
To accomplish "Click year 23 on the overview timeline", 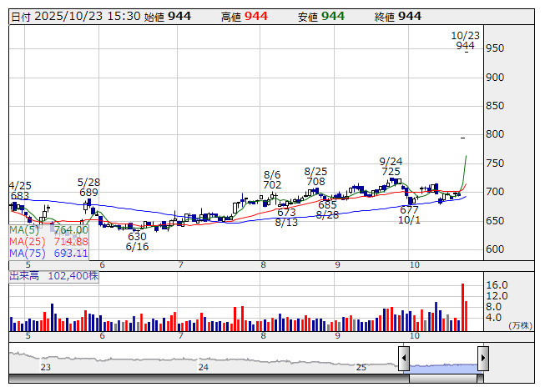I will pos(46,367).
